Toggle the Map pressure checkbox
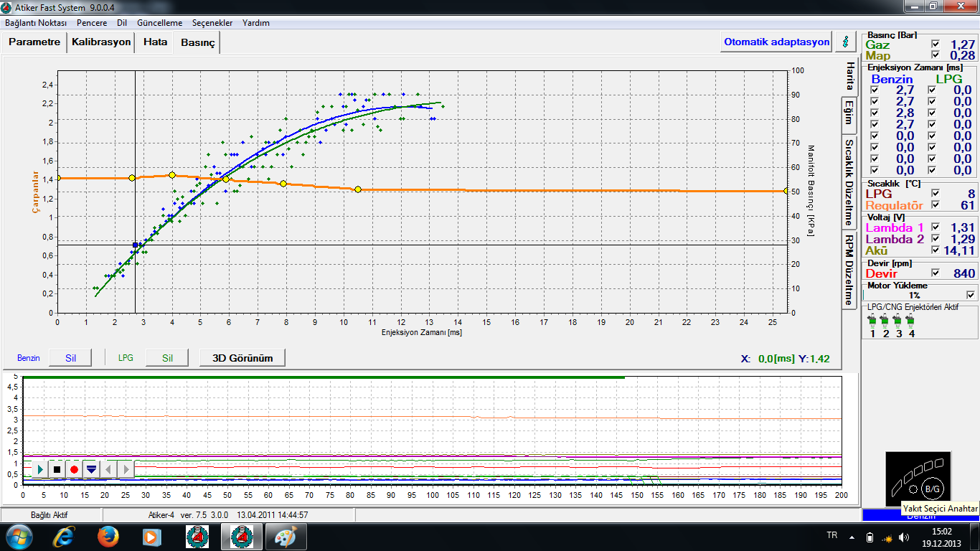Viewport: 980px width, 551px height. click(935, 55)
